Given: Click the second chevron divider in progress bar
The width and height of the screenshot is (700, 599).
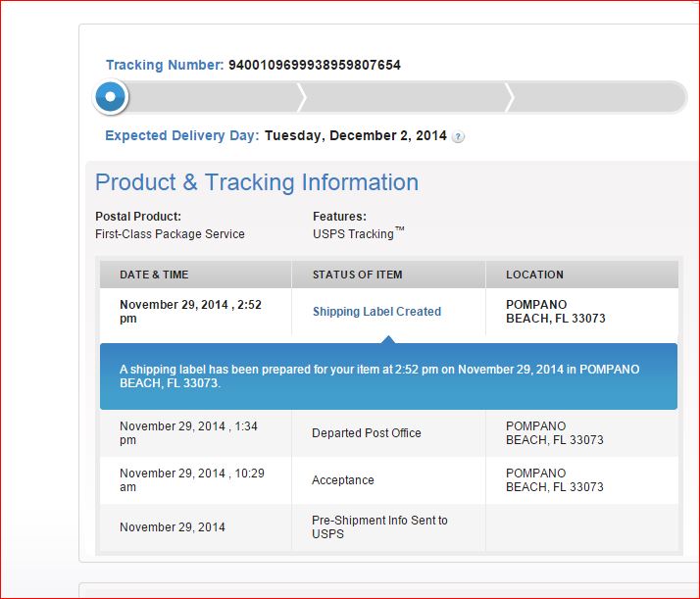Looking at the screenshot, I should tap(509, 97).
